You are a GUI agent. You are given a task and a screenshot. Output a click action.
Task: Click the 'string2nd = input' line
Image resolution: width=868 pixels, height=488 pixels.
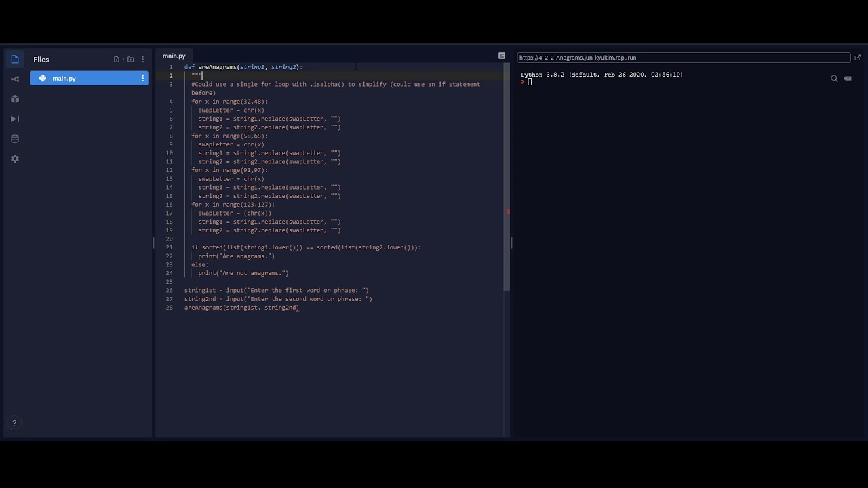(278, 300)
